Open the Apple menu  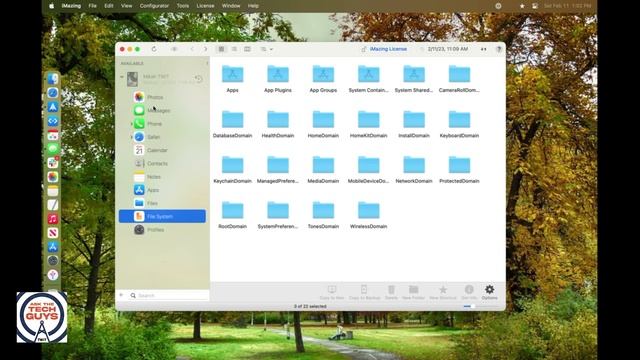coord(51,6)
